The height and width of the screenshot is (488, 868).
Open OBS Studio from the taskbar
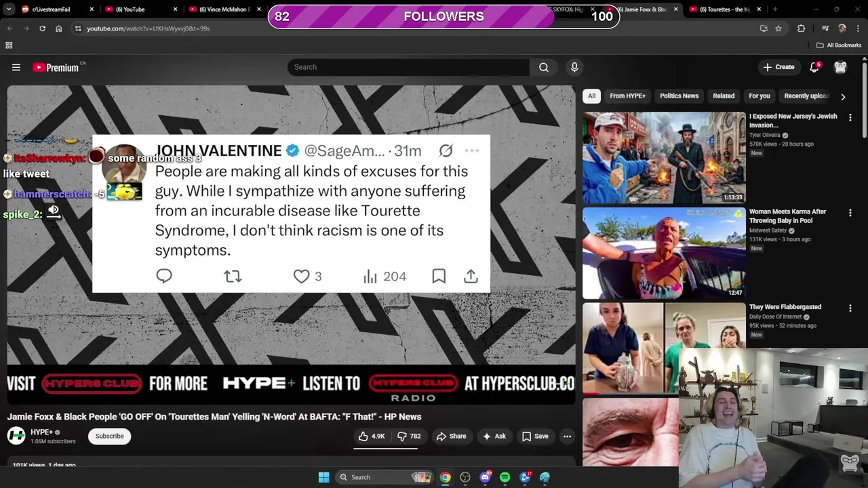coord(465,477)
